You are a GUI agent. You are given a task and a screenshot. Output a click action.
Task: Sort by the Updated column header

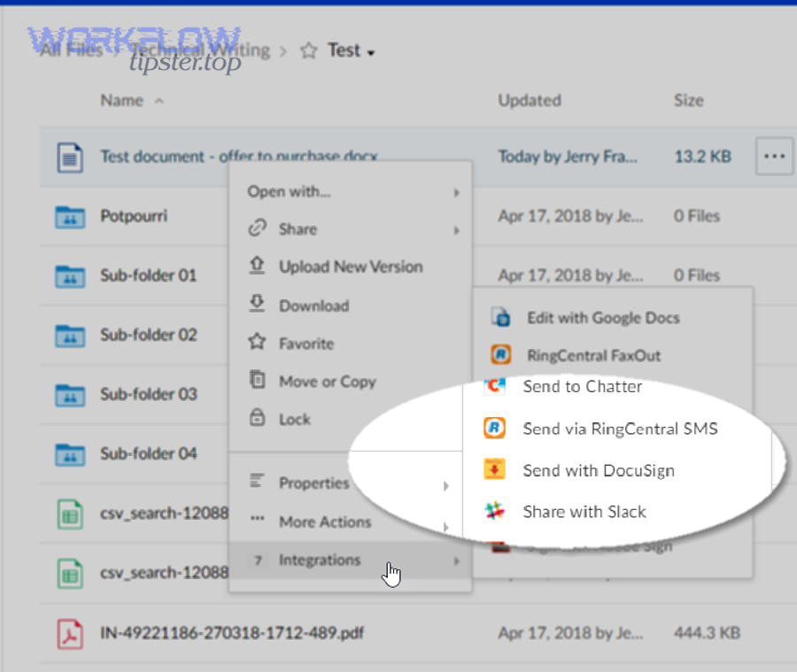click(x=530, y=100)
